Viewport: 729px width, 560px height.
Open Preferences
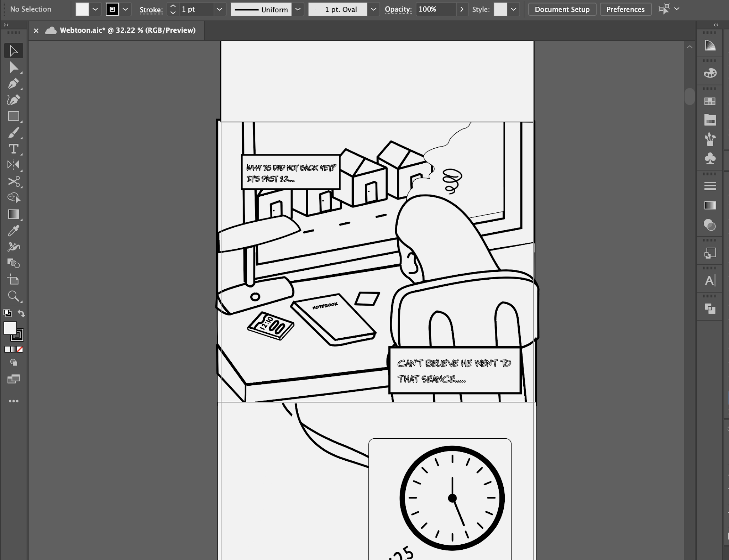pos(625,9)
